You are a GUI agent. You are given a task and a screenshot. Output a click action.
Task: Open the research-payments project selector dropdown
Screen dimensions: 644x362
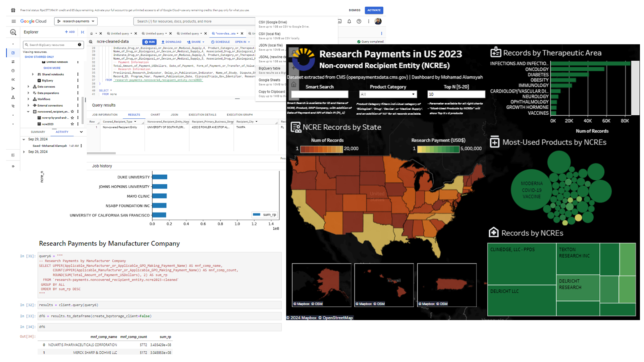click(x=76, y=21)
